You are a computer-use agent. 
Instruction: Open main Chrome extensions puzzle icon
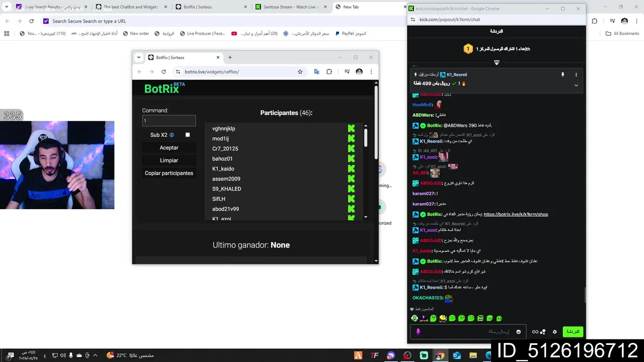coord(595,21)
